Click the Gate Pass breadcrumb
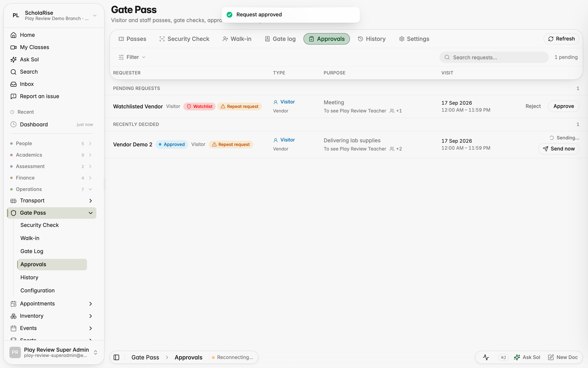The image size is (588, 368). (145, 357)
